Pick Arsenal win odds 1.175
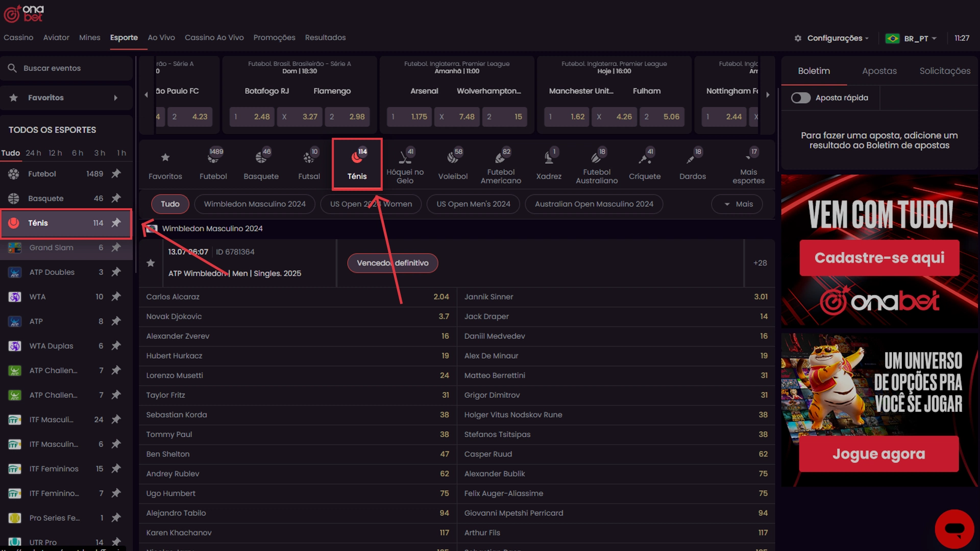This screenshot has width=980, height=551. click(x=409, y=117)
